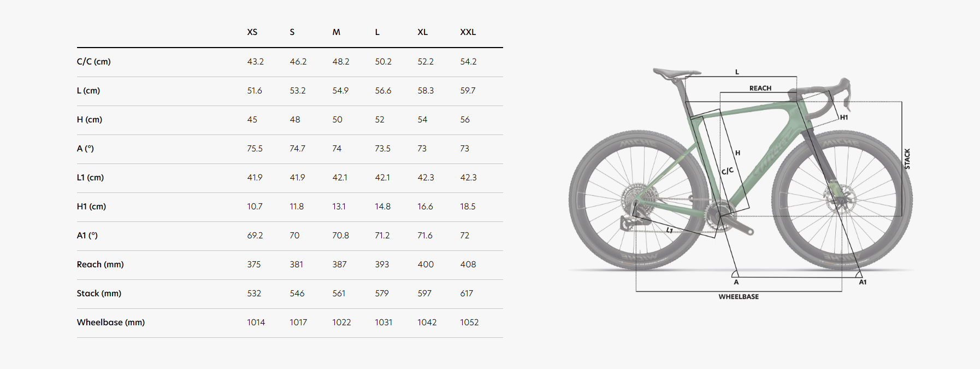Click the REACH label on bike diagram
The height and width of the screenshot is (369, 980).
[760, 88]
